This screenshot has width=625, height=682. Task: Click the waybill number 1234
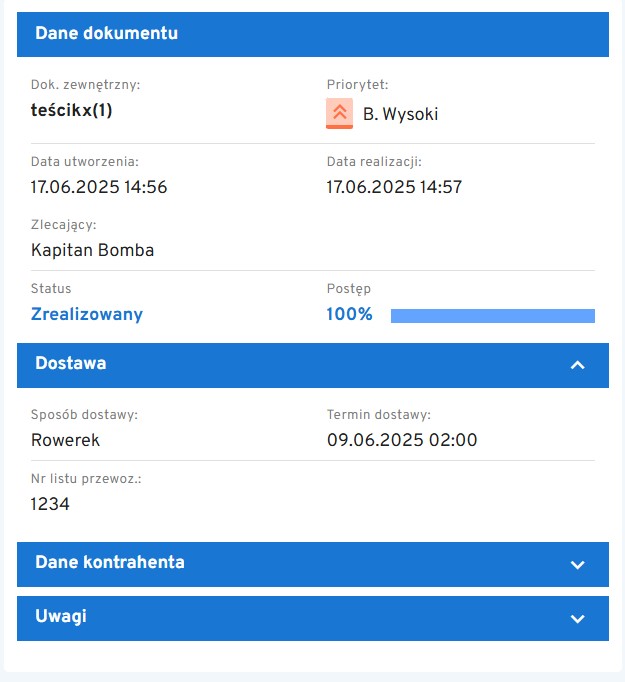[51, 504]
